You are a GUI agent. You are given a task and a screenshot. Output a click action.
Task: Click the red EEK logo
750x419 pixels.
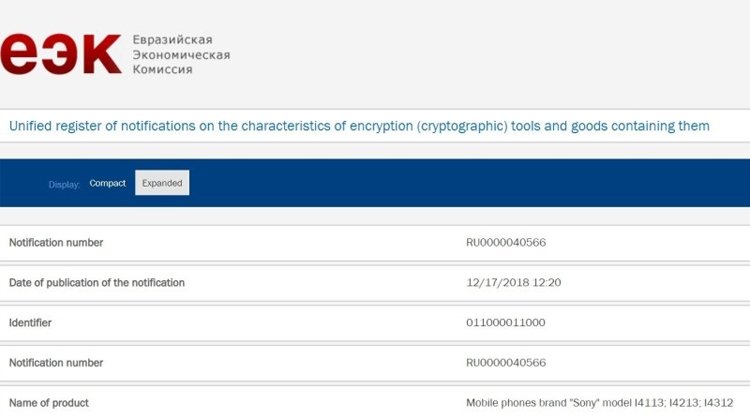[60, 54]
